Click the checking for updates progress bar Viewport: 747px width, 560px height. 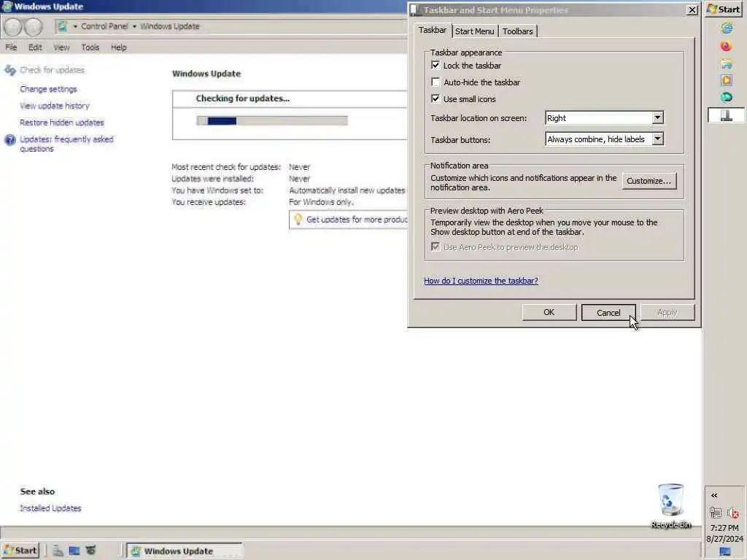pos(272,121)
